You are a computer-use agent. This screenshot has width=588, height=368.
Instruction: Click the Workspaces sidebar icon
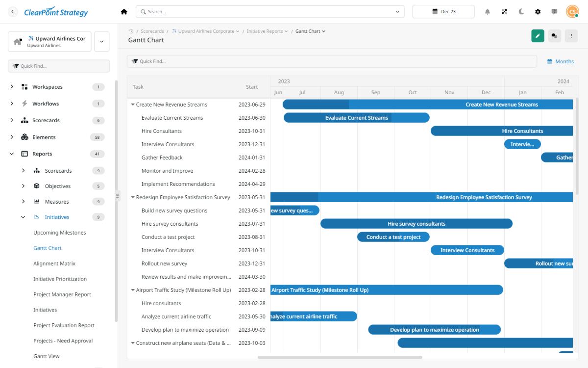coord(24,87)
